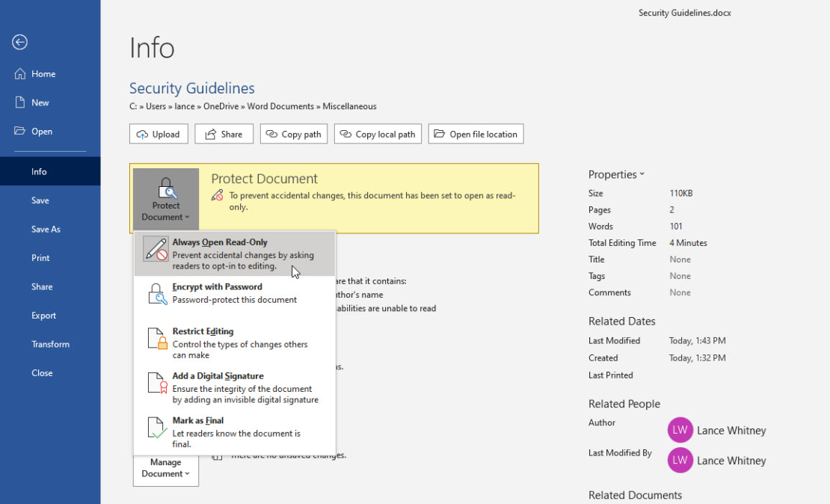Open the Protect Document dropdown
The image size is (830, 504).
point(165,198)
